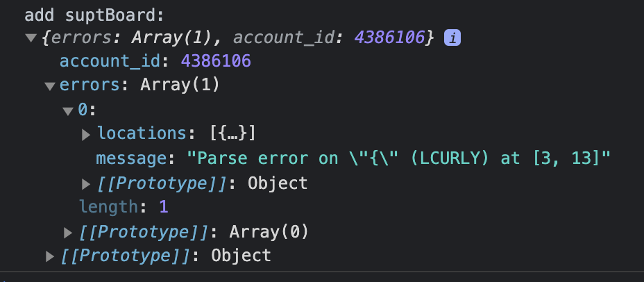Collapse the errors array

(50, 86)
